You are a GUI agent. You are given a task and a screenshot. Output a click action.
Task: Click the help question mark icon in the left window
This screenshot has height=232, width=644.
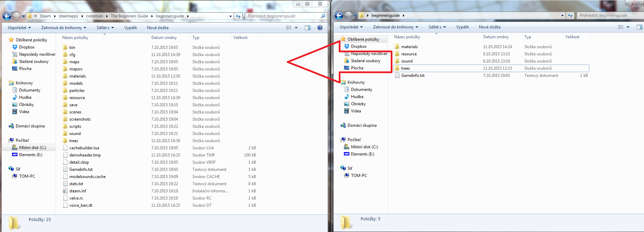tap(320, 28)
